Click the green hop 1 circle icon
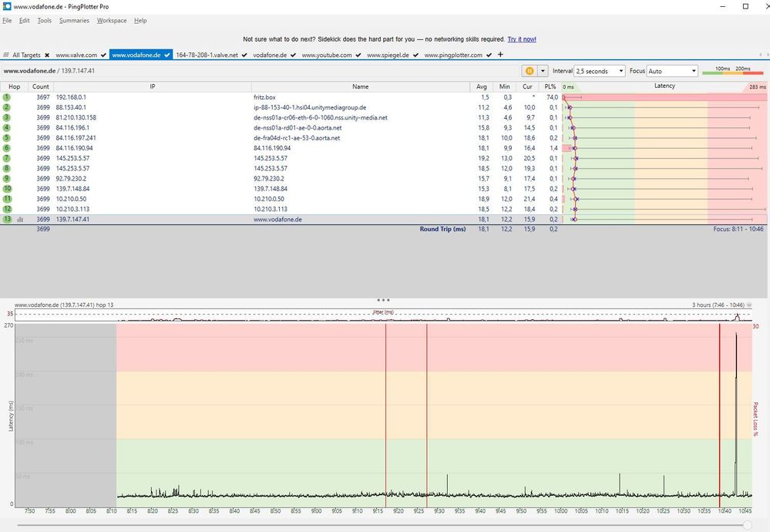770x532 pixels. pos(7,97)
